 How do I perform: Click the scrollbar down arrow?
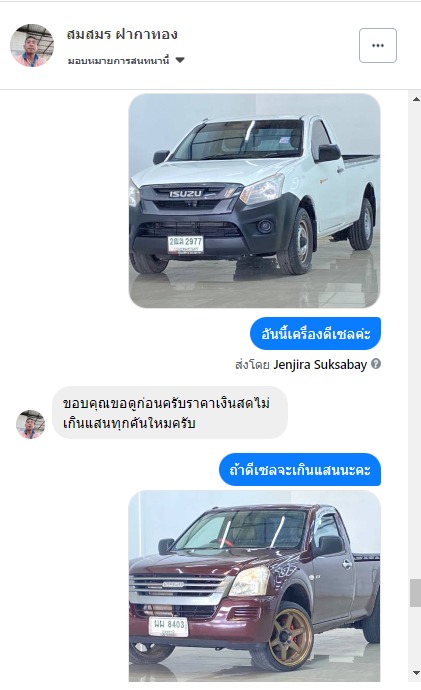click(x=416, y=673)
